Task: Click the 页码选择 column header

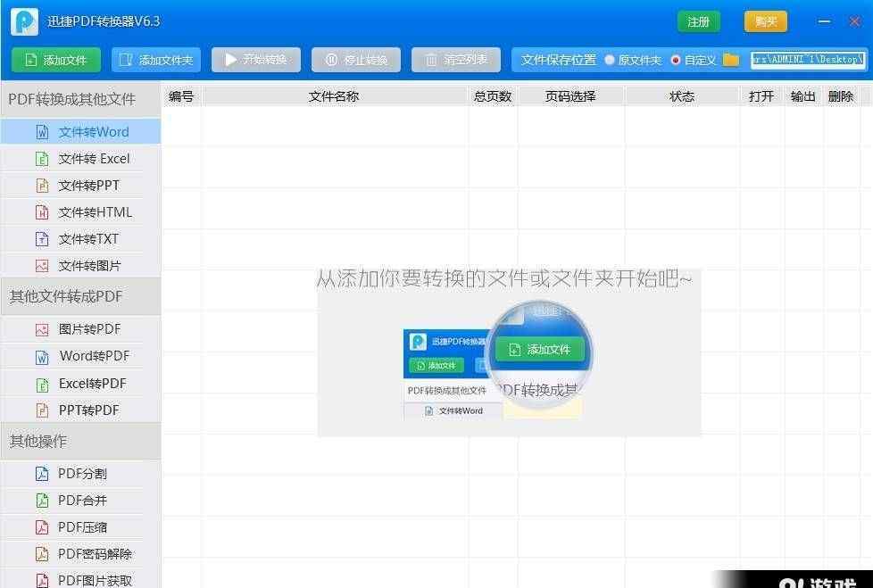Action: [x=570, y=96]
